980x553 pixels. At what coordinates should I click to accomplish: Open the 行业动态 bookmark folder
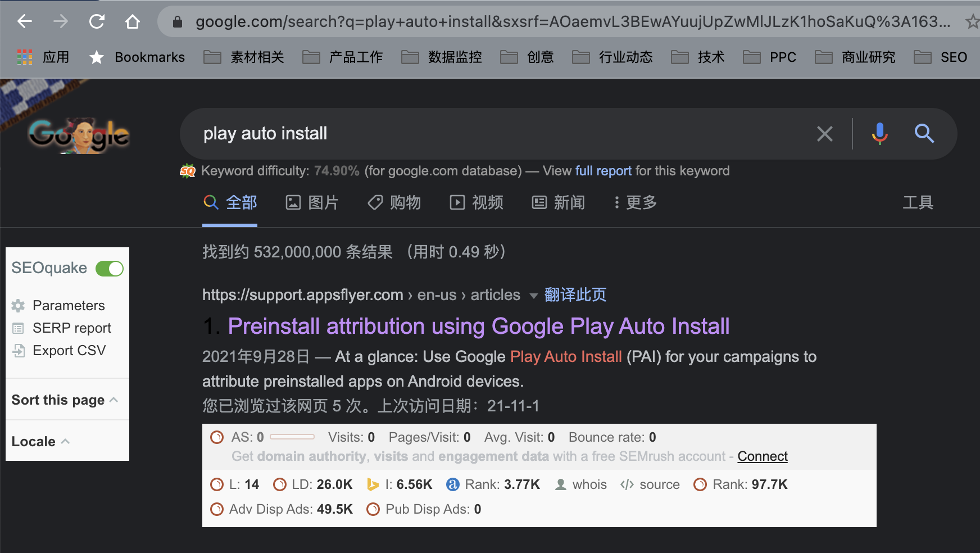click(612, 57)
